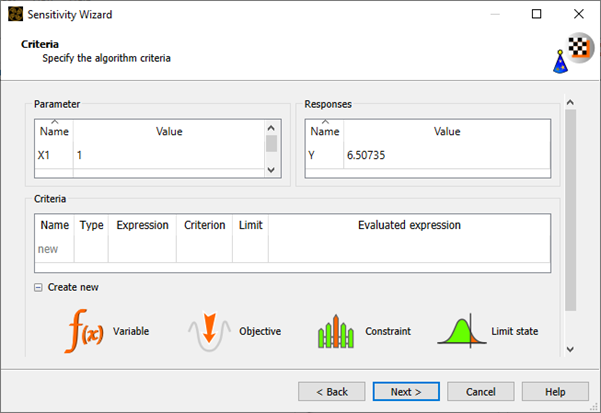Click the Parameter Value column header
This screenshot has height=413, width=601.
click(x=169, y=131)
